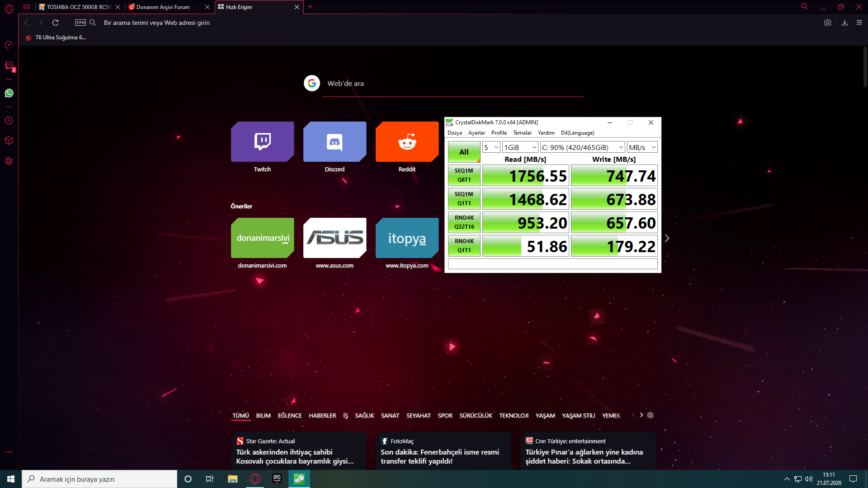868x488 pixels.
Task: Switch to Donanım Arşivi Forum tab
Action: pos(163,7)
